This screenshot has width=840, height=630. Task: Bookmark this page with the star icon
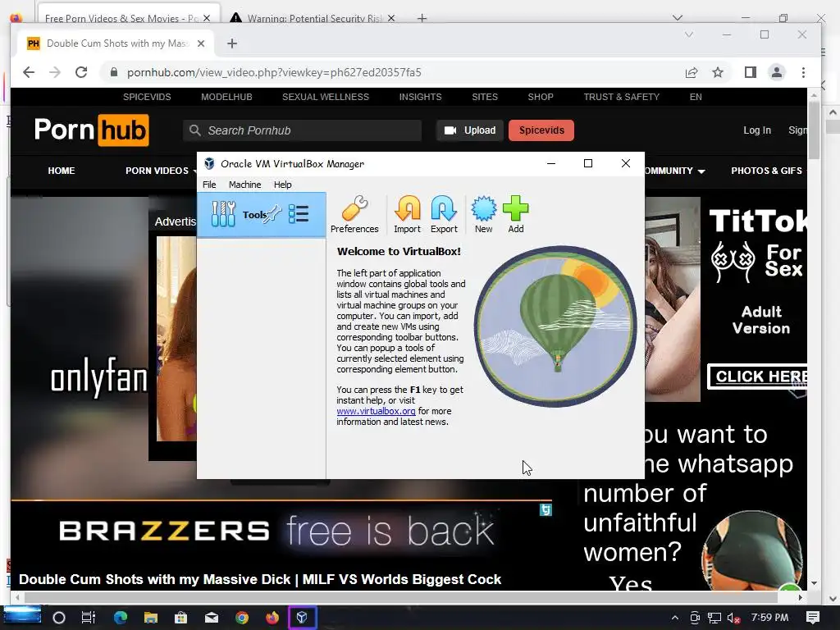[718, 72]
